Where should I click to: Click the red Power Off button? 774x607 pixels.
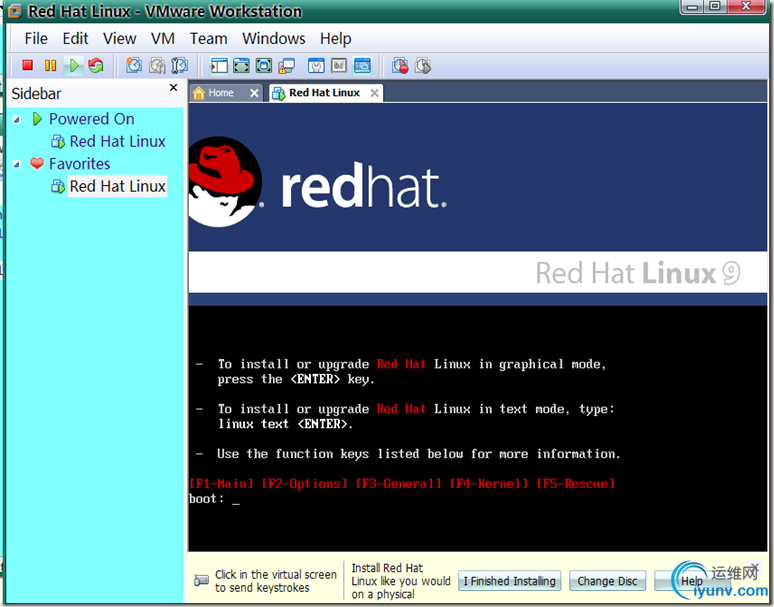pos(28,65)
